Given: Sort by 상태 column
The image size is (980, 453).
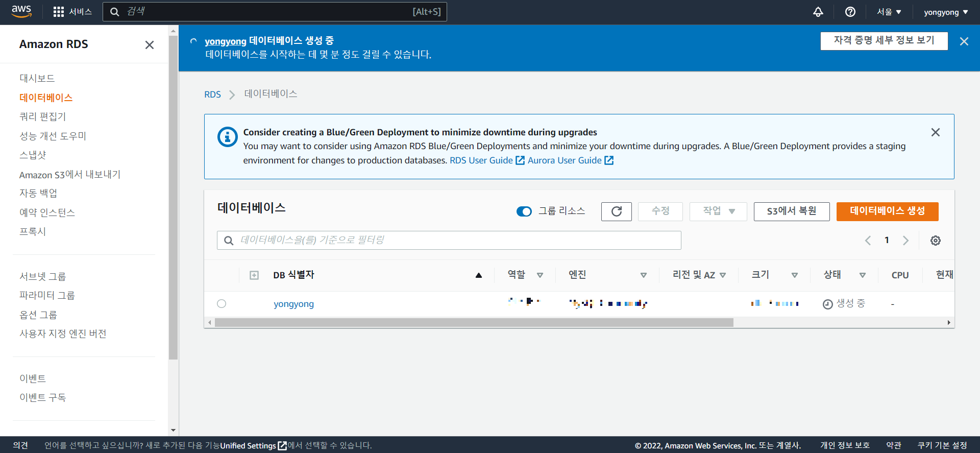Looking at the screenshot, I should tap(863, 275).
